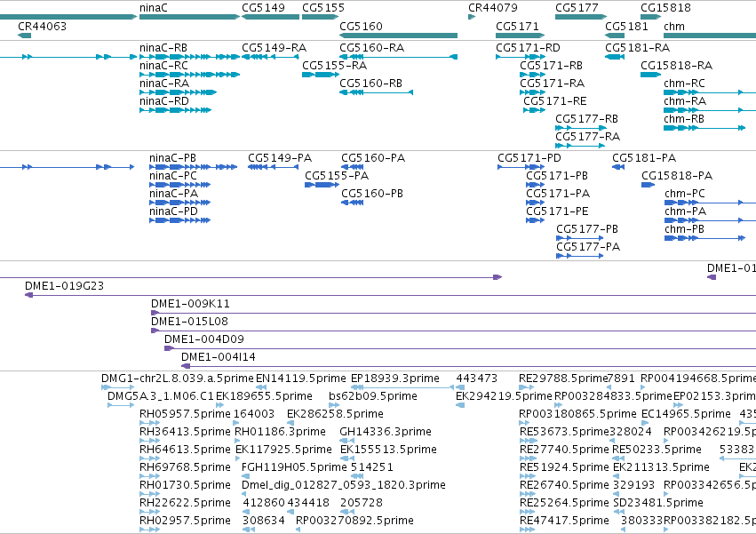Viewport: 756px width, 534px height.
Task: Click the CG5177 gene label
Action: (577, 8)
